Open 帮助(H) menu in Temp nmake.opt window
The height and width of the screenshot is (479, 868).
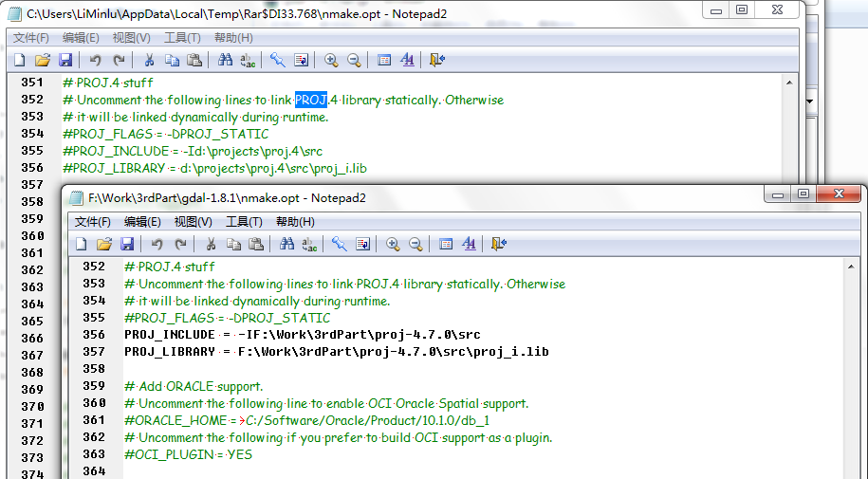pyautogui.click(x=233, y=38)
